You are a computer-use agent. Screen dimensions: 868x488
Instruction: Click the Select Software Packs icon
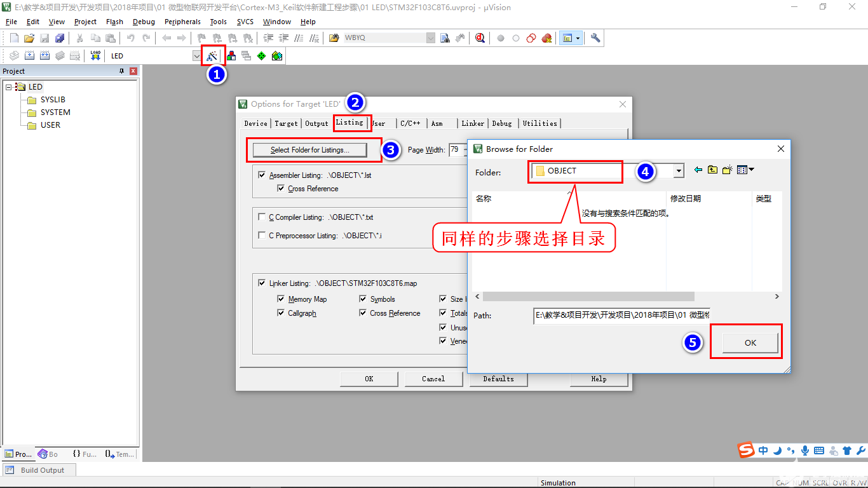pyautogui.click(x=277, y=56)
